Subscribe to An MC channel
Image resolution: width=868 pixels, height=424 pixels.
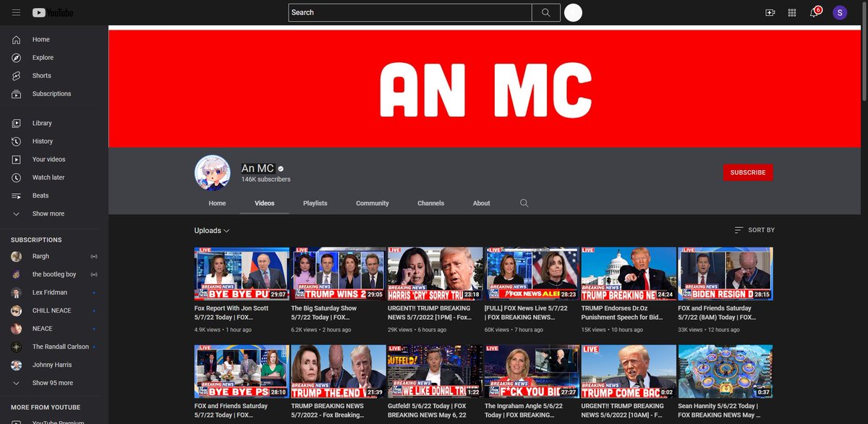(x=748, y=172)
